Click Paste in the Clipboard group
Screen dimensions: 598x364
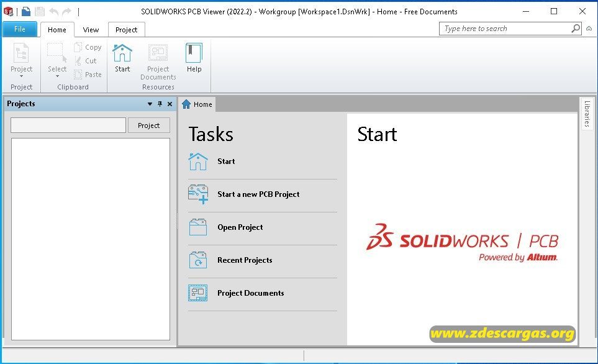point(88,75)
